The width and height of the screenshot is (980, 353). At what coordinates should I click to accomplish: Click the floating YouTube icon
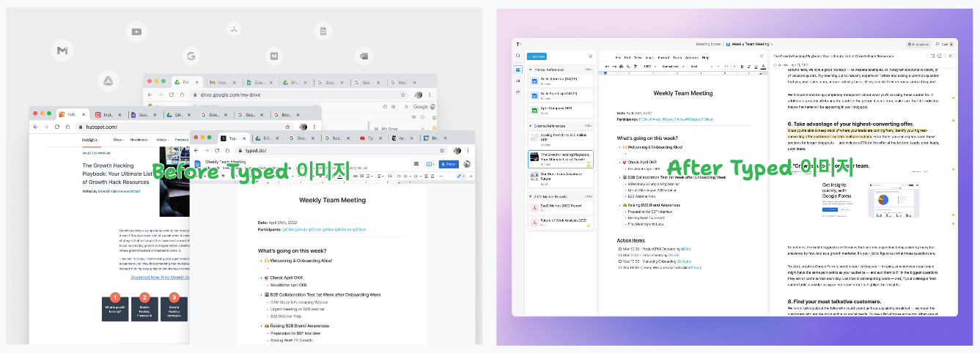(x=136, y=31)
